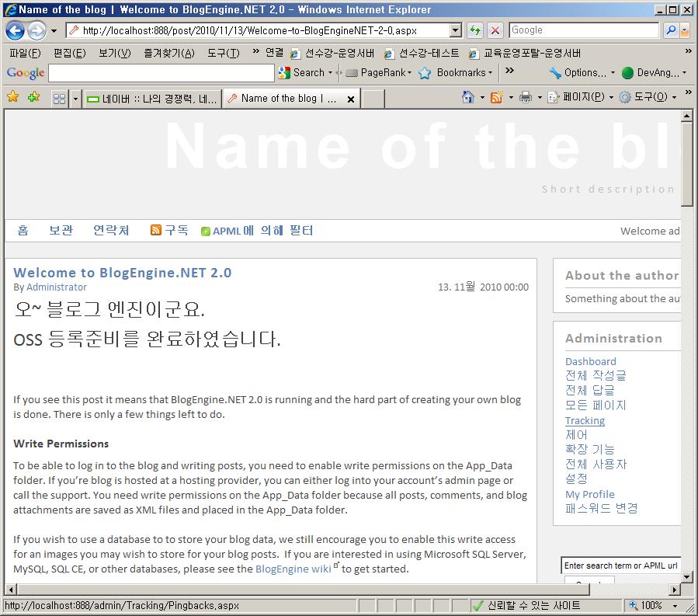Open the 연락처 contact link
This screenshot has height=616, width=698.
click(111, 230)
